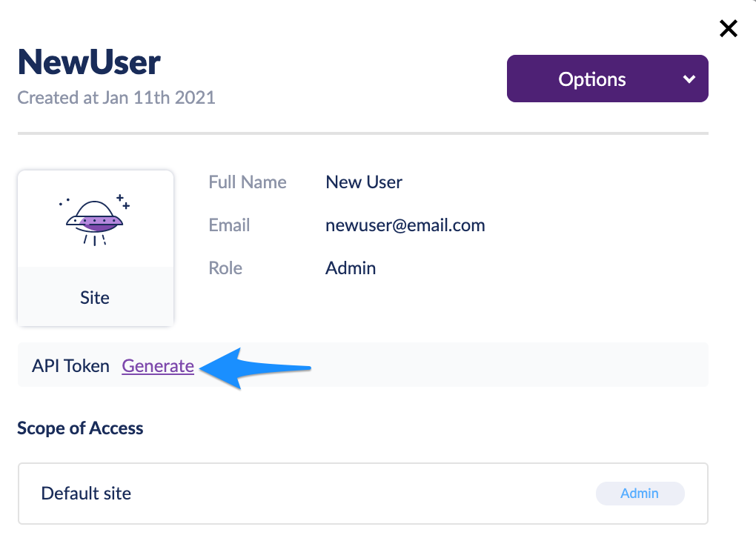Click the Role field label
Screen dimensions: 756x541
pos(225,268)
